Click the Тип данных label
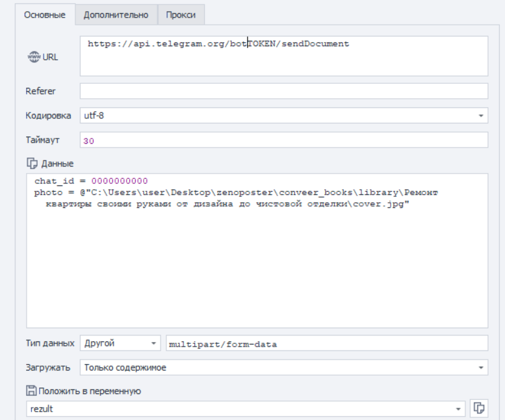The height and width of the screenshot is (420, 505). [51, 343]
